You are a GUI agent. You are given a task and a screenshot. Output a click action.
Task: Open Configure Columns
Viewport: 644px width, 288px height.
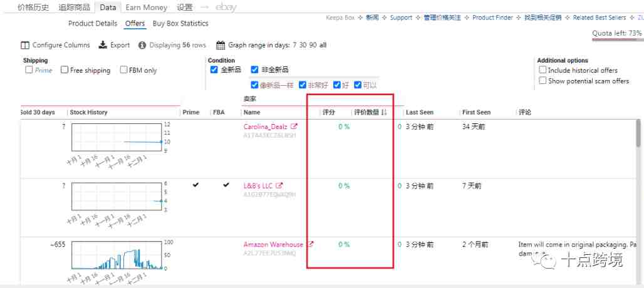click(x=55, y=45)
